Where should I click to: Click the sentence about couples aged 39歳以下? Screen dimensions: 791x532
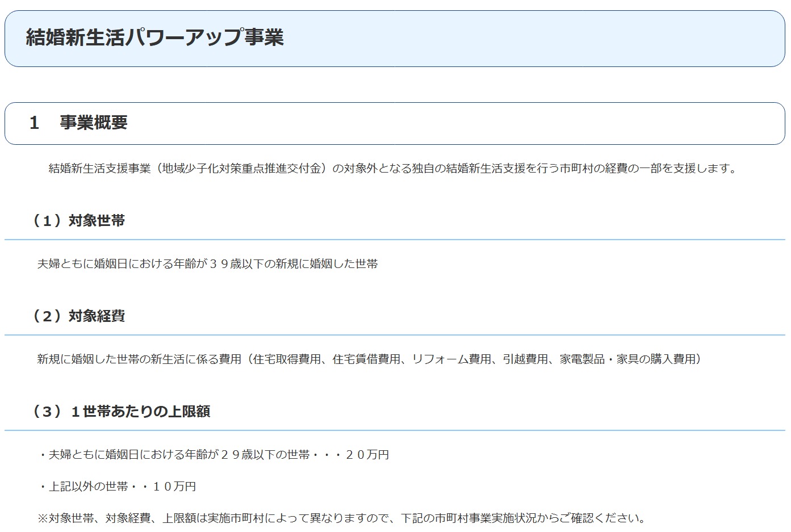point(207,264)
